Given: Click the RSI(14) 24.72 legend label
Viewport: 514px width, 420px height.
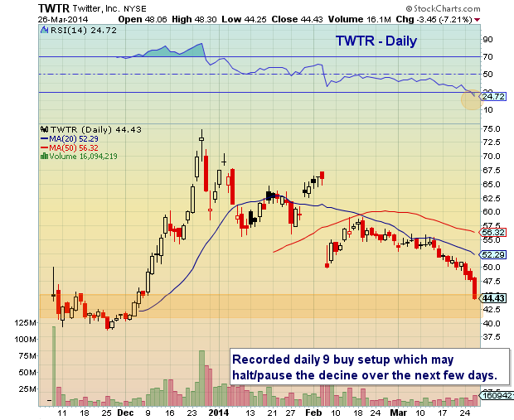Looking at the screenshot, I should pyautogui.click(x=83, y=31).
